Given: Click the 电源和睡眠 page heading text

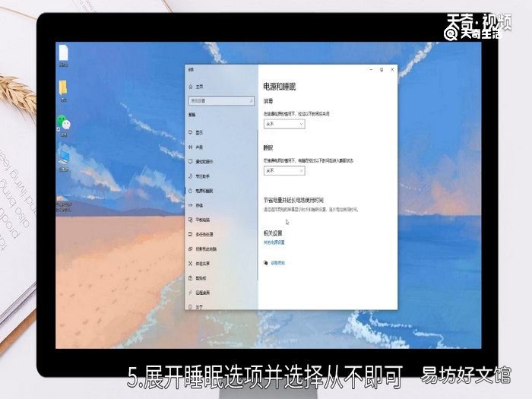Looking at the screenshot, I should [279, 87].
